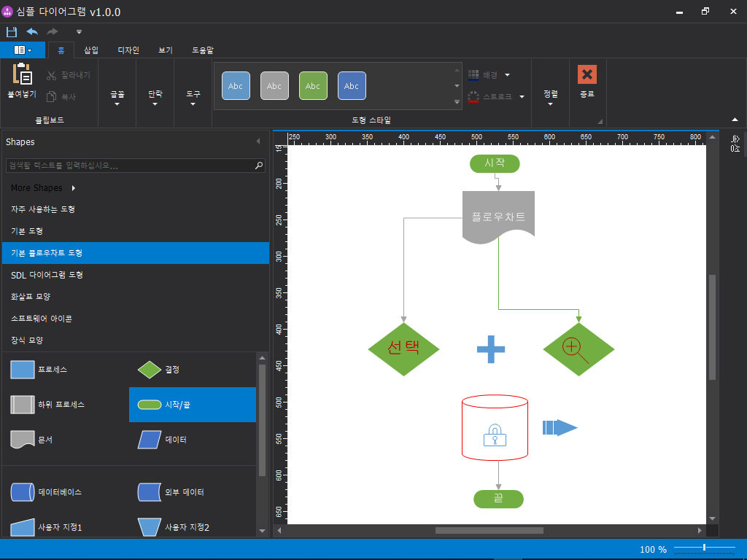Click the 잘라내기 cut button

(x=69, y=75)
